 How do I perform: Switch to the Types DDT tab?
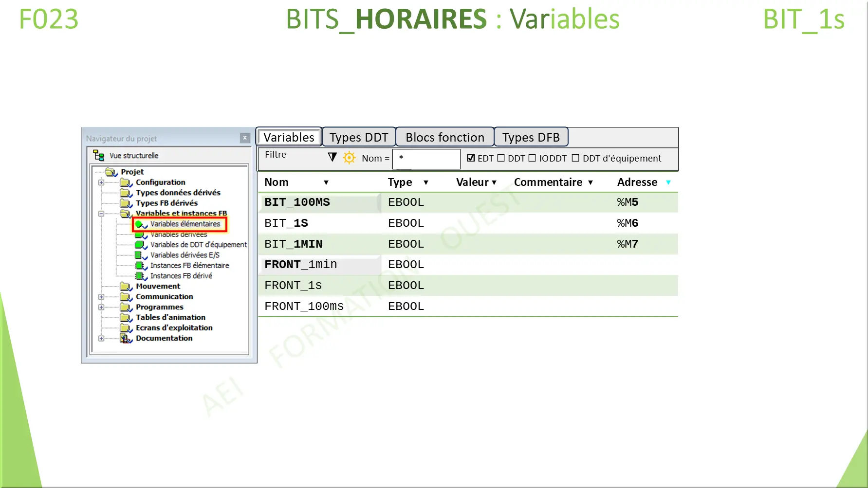[358, 137]
